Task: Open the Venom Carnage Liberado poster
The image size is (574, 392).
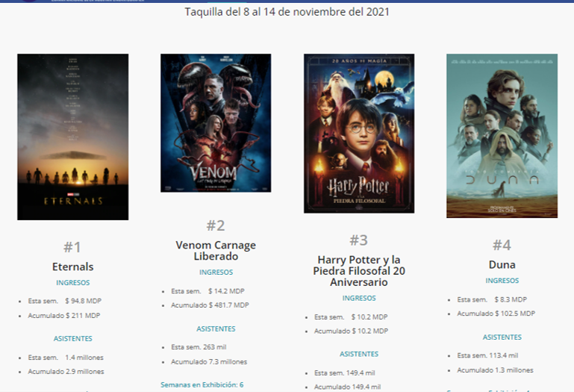Action: pos(216,123)
